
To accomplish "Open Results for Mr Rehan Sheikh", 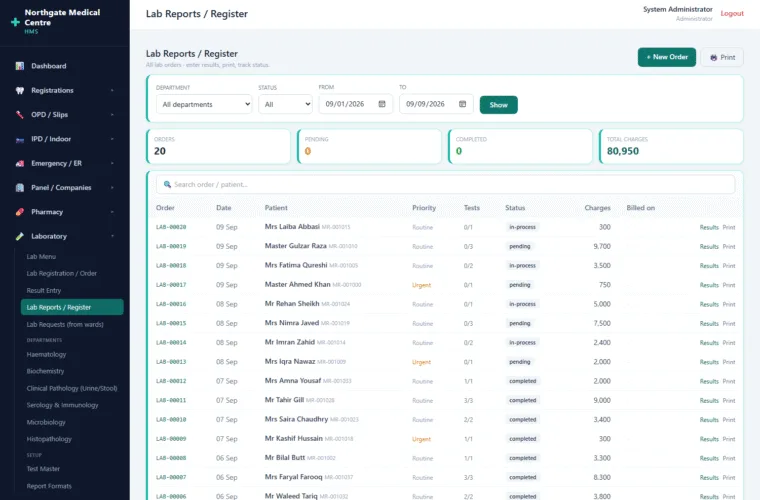I will tap(709, 304).
